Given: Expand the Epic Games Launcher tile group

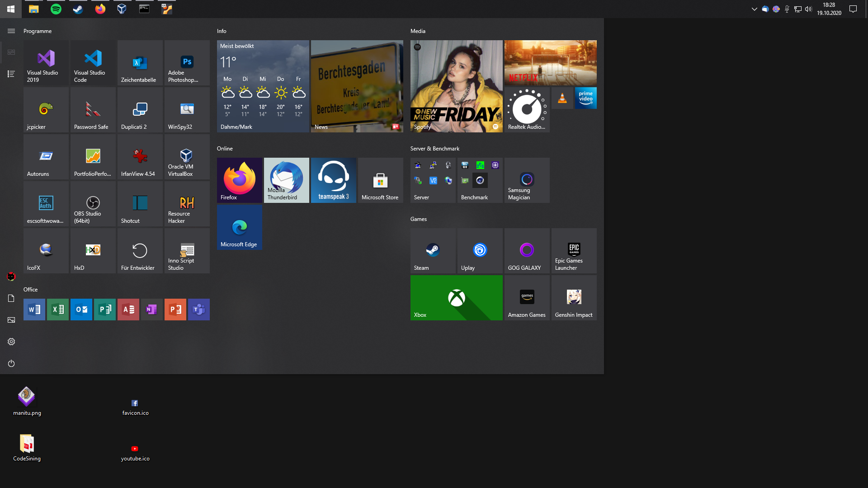Looking at the screenshot, I should pos(573,250).
